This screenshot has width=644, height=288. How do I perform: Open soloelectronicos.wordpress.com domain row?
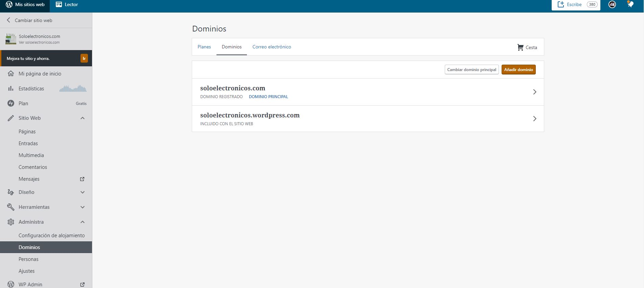coord(368,119)
